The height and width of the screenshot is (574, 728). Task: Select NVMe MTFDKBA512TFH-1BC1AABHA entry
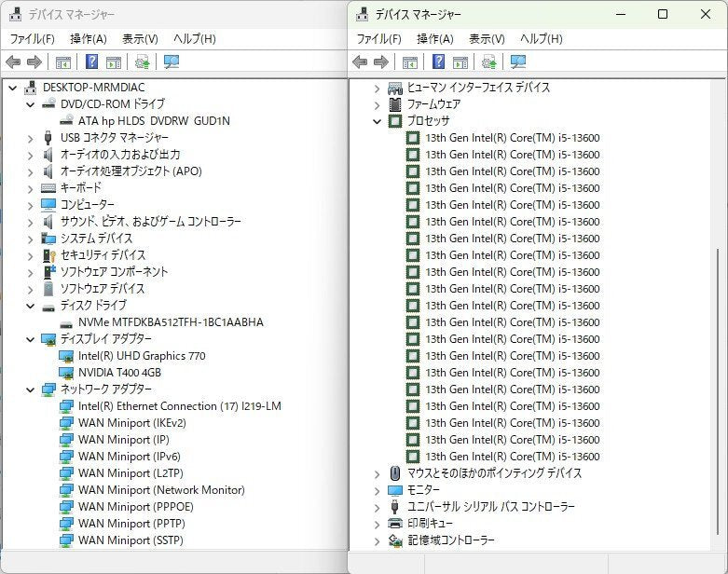click(171, 322)
